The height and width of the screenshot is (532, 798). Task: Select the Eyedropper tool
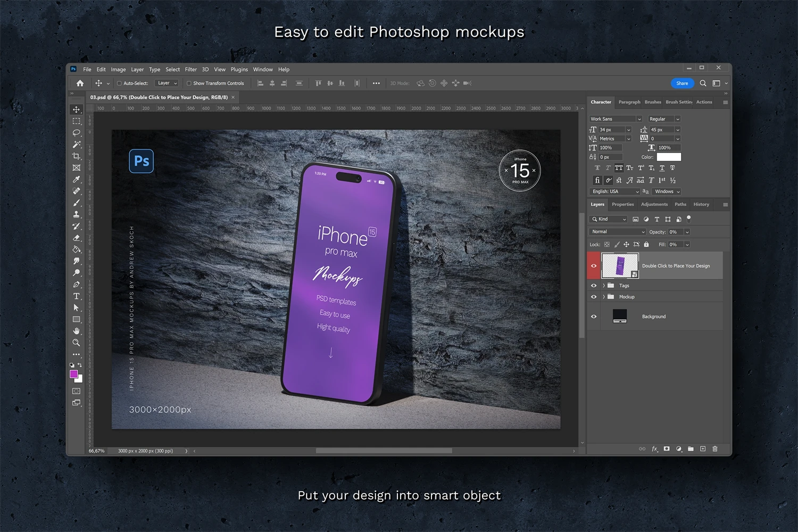[x=77, y=179]
